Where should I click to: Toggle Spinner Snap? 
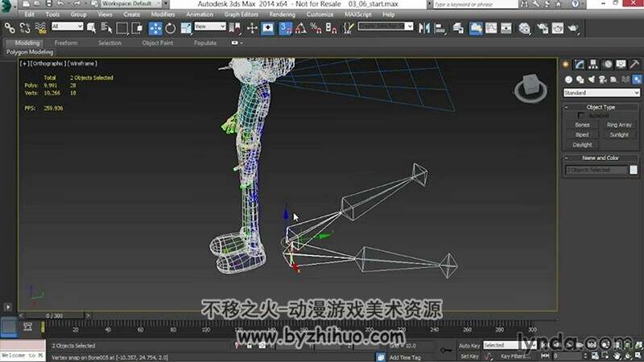[331, 28]
